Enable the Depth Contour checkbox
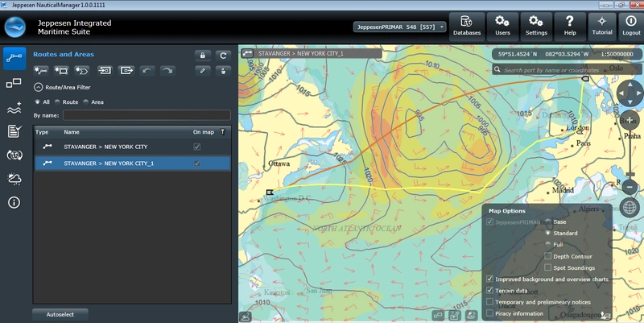Image resolution: width=644 pixels, height=323 pixels. click(x=547, y=256)
